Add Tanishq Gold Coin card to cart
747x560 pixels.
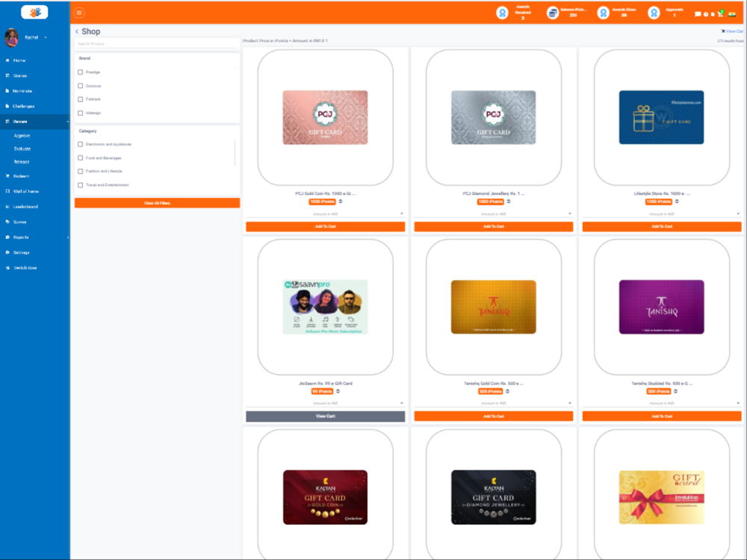pos(494,416)
